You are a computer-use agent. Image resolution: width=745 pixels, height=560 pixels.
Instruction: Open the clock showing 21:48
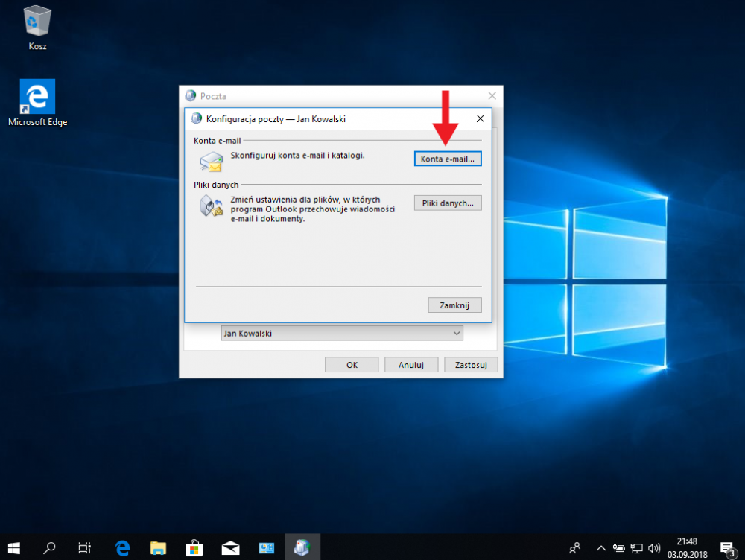point(687,547)
